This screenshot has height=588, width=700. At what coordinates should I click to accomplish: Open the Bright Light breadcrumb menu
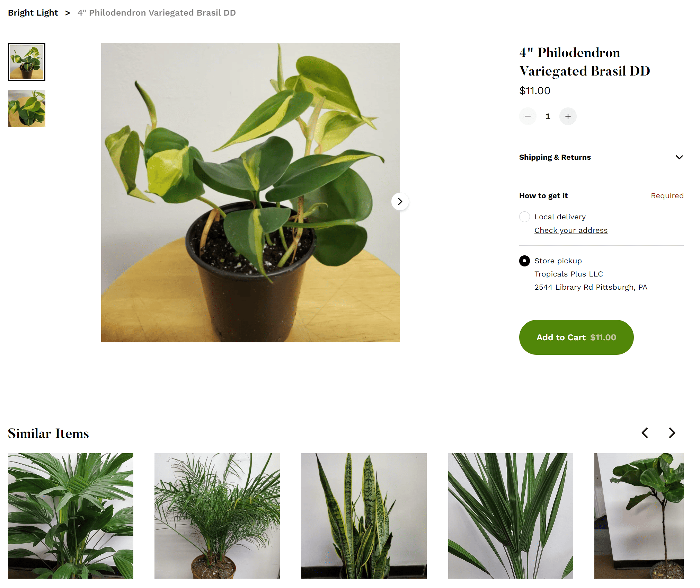[33, 12]
